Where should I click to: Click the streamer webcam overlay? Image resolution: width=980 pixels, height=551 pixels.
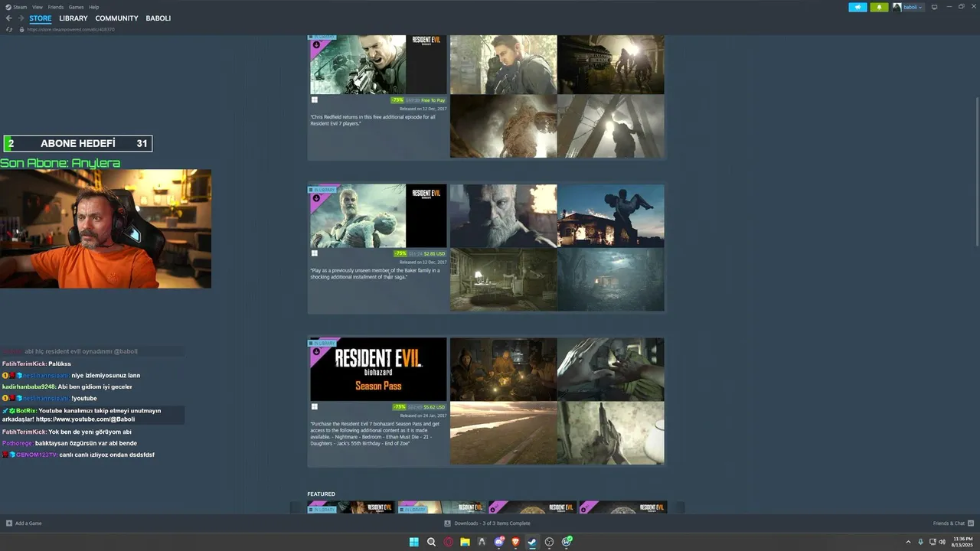click(106, 229)
